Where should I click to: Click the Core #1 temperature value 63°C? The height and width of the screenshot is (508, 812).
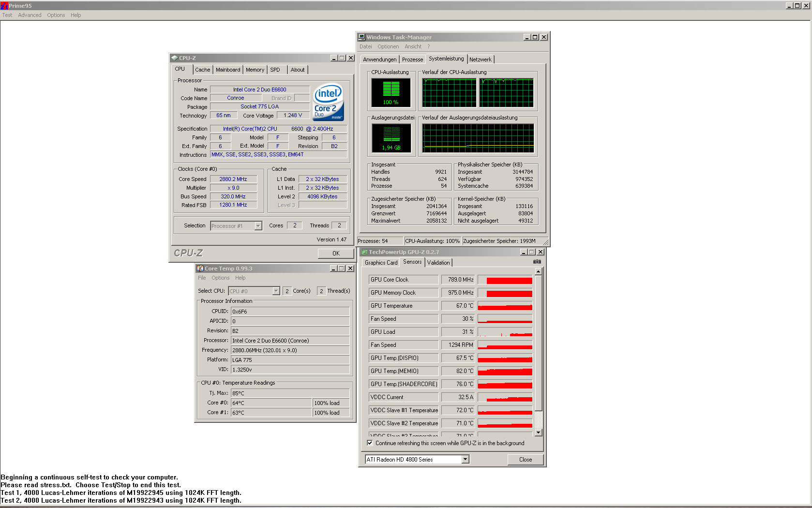(x=271, y=413)
